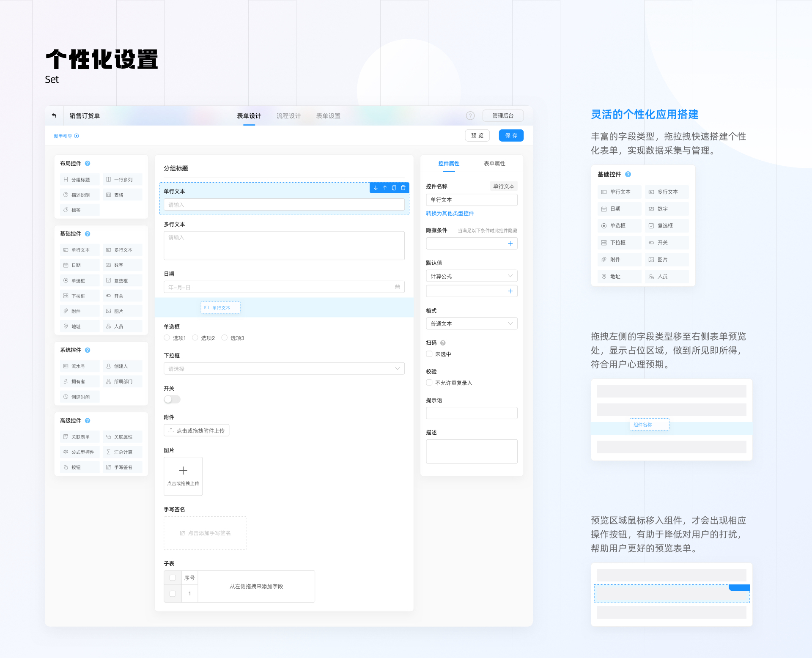The image size is (812, 658).
Task: Select radio option 选项2
Action: coord(195,338)
